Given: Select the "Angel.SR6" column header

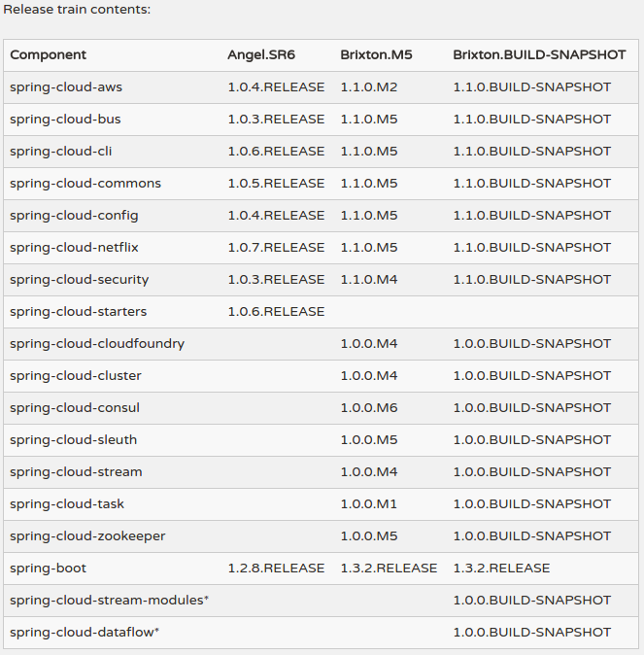Looking at the screenshot, I should tap(261, 55).
